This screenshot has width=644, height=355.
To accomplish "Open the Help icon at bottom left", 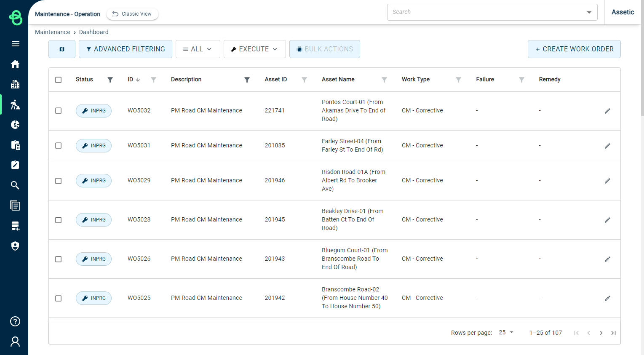I will (15, 321).
